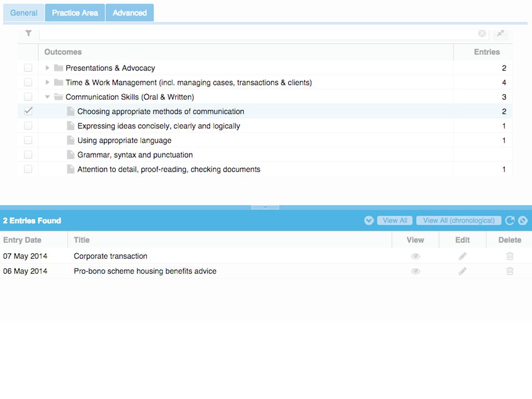
Task: Click the collapse arrows icon beside filter
Action: [x=500, y=33]
